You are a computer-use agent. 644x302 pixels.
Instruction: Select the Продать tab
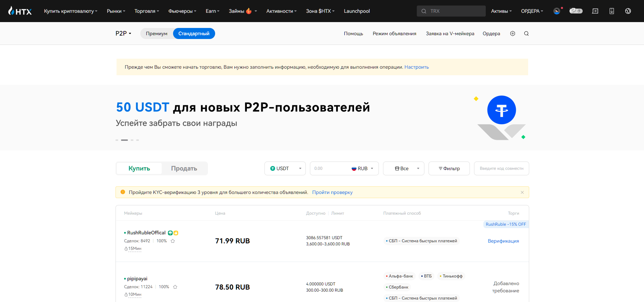[x=184, y=168]
